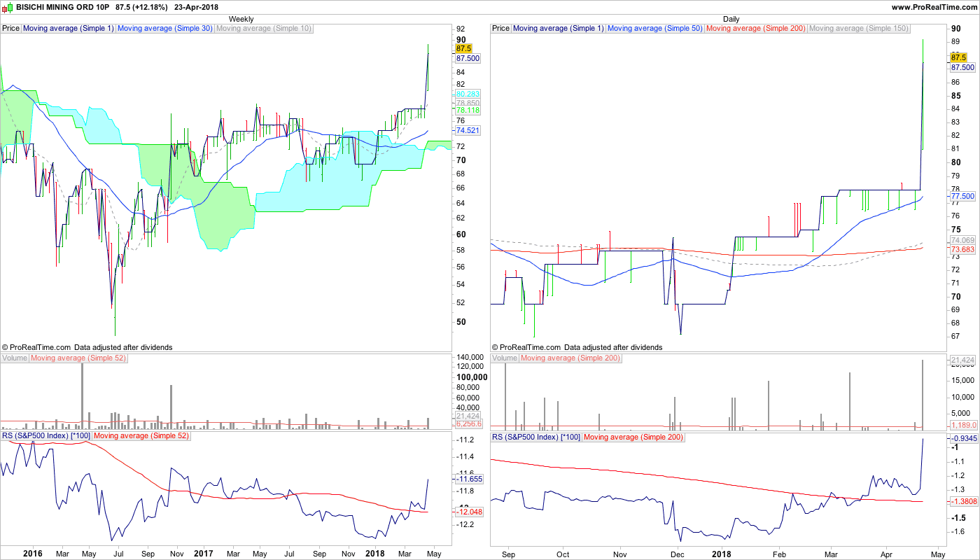980x560 pixels.
Task: Click Moving average (Simple 200) in Daily volume pane
Action: 570,358
